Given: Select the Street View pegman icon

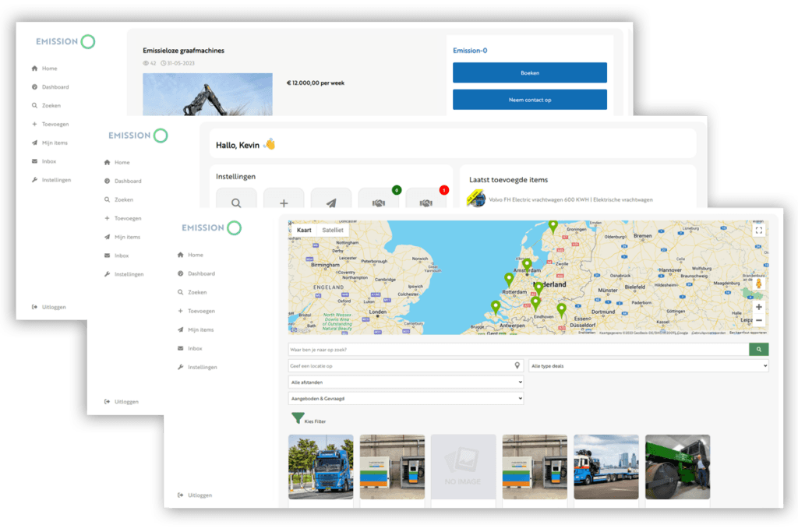Looking at the screenshot, I should tap(759, 284).
